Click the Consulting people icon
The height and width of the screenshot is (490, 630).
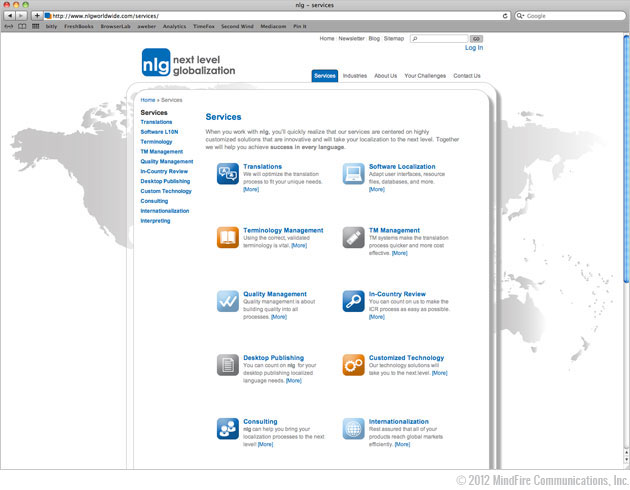pyautogui.click(x=228, y=429)
